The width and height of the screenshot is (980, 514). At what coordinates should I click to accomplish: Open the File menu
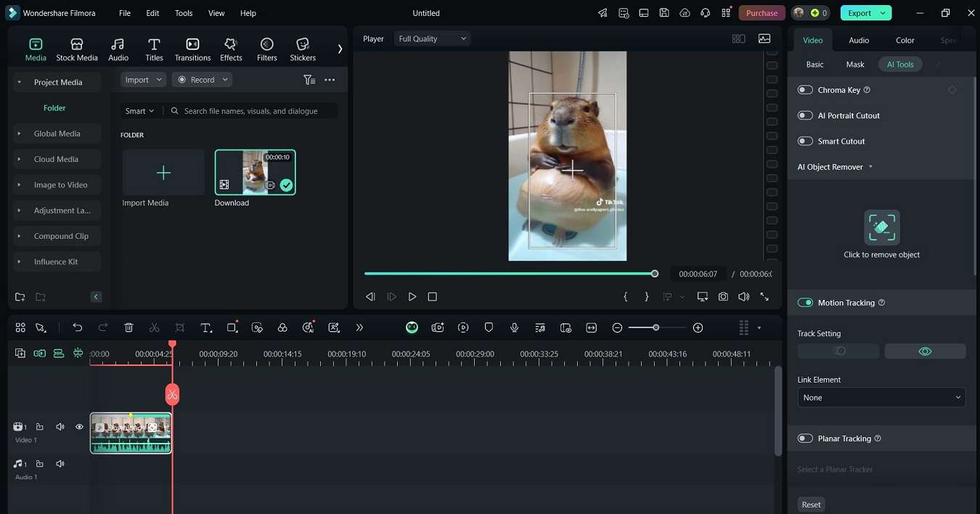pyautogui.click(x=125, y=13)
